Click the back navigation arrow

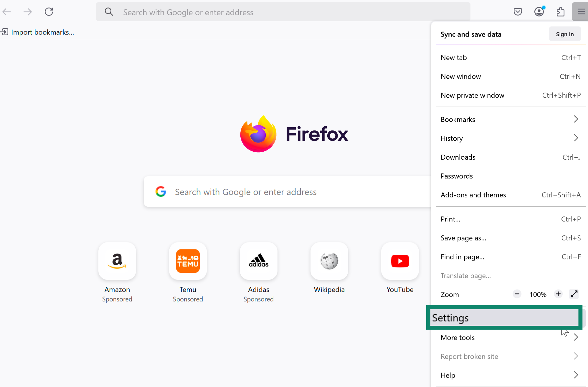(x=7, y=12)
